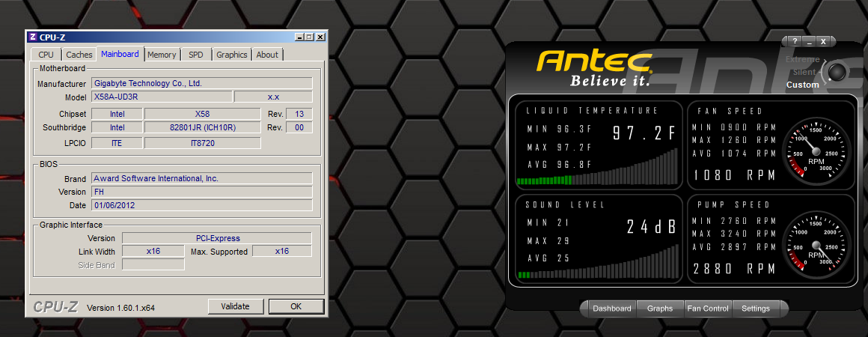The height and width of the screenshot is (337, 868).
Task: Close the CPU-Z window
Action: point(320,37)
